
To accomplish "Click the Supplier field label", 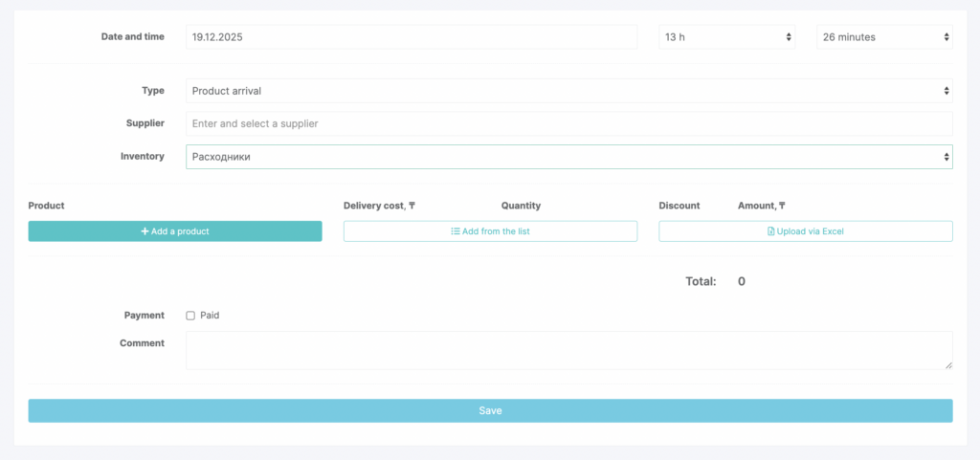I will click(x=145, y=122).
